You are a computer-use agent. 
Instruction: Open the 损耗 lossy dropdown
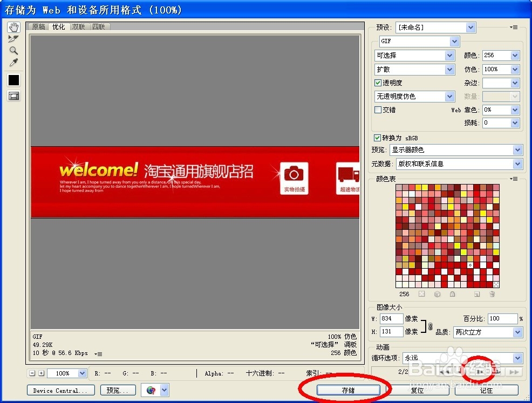tap(501, 123)
